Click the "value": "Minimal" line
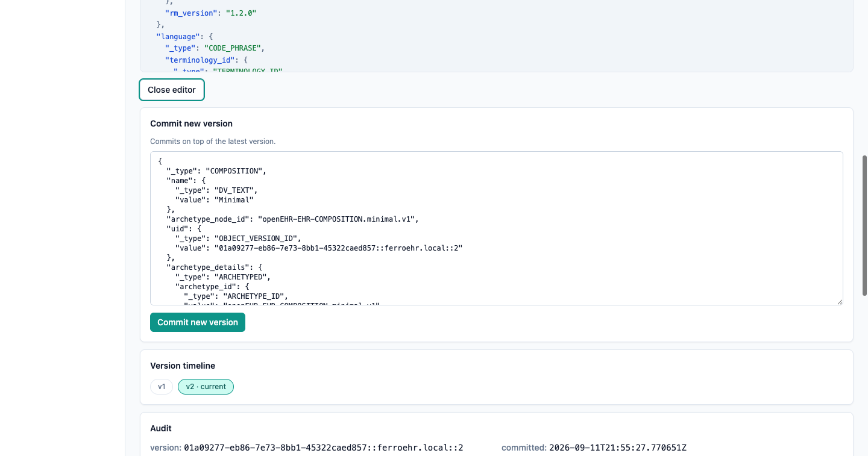Viewport: 868px width, 456px height. point(215,199)
